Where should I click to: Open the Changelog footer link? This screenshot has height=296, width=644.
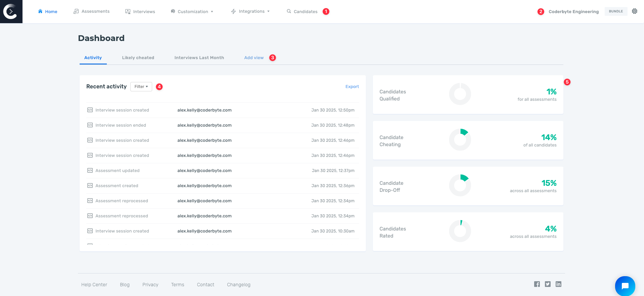[239, 285]
